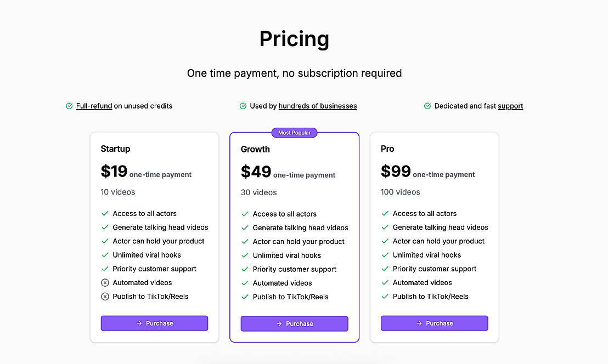The width and height of the screenshot is (608, 364).
Task: Open the support link
Action: click(510, 106)
